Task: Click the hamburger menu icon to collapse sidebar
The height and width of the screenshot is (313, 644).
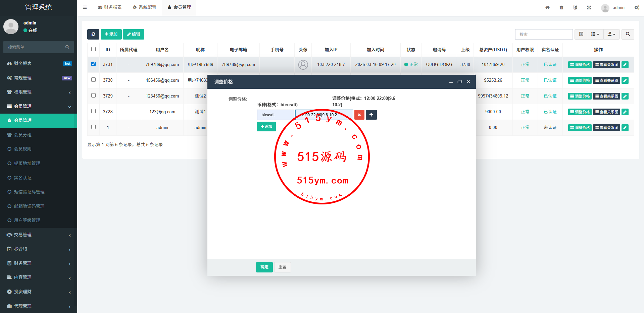Action: point(85,7)
